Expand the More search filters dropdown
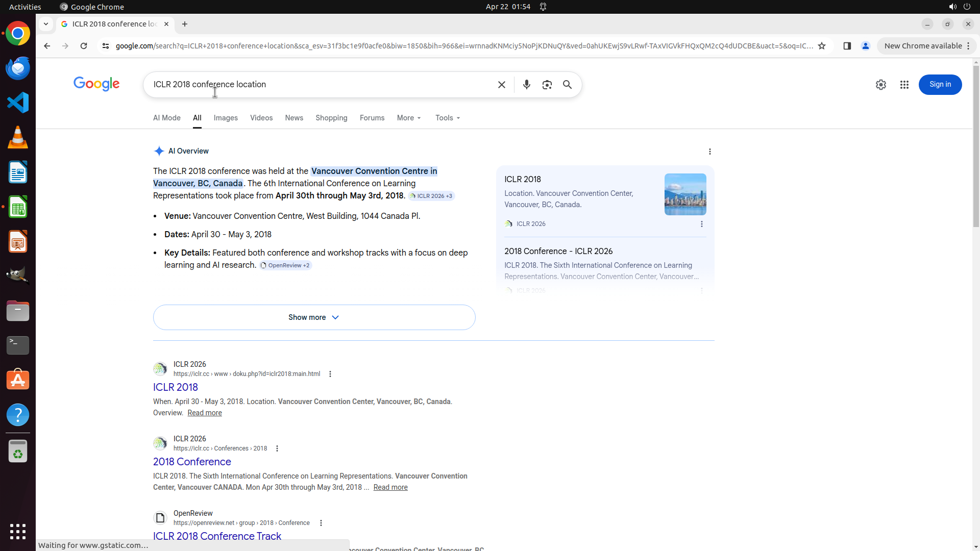The width and height of the screenshot is (980, 551). [409, 118]
